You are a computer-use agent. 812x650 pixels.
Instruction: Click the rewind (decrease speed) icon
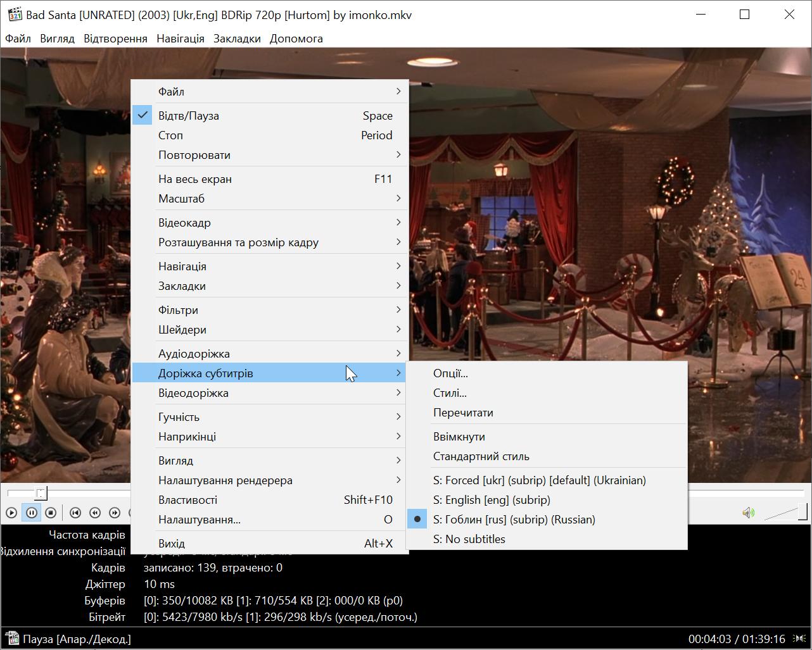click(95, 513)
